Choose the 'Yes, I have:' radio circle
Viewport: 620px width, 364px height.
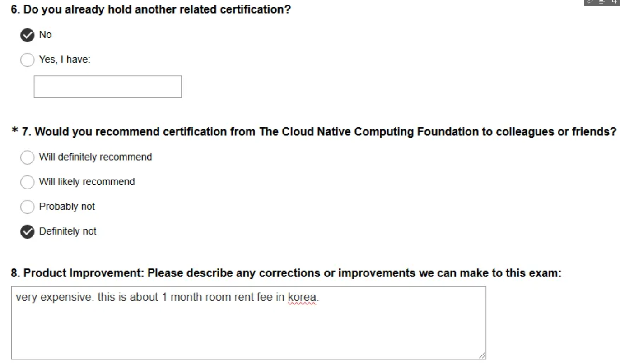tap(28, 60)
